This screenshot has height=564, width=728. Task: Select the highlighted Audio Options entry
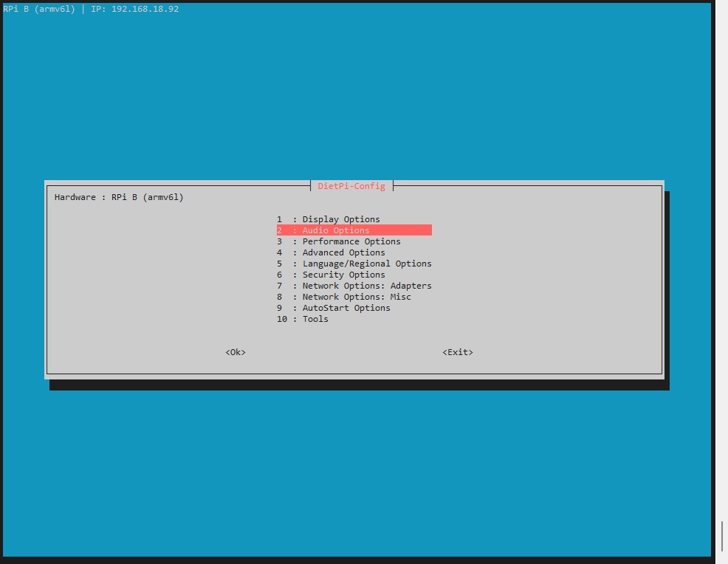(354, 230)
